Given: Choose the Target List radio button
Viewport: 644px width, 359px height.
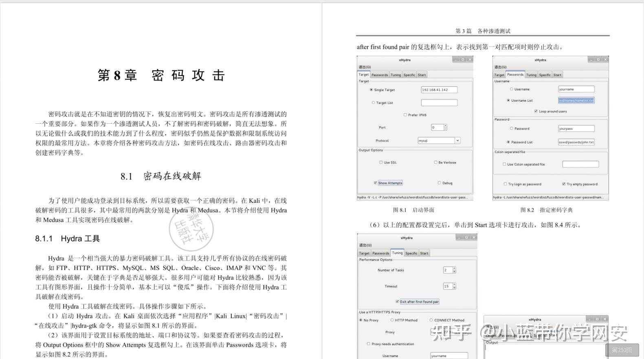Looking at the screenshot, I should coord(373,103).
